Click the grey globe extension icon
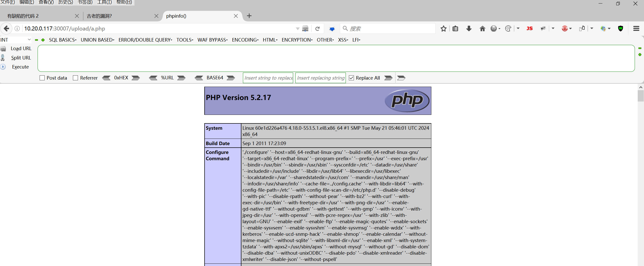This screenshot has height=266, width=644. tap(494, 28)
